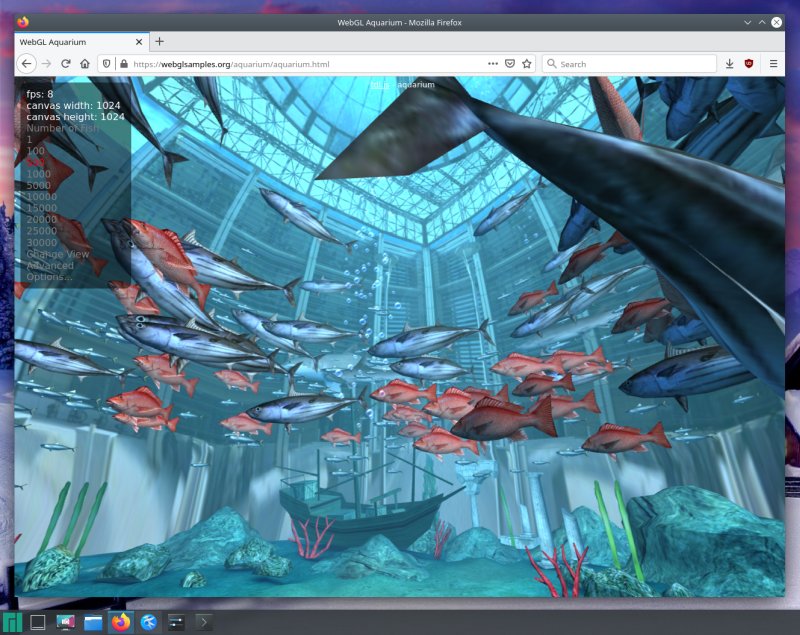Open the taskbar expander arrow
Viewport: 800px width, 635px height.
[204, 623]
